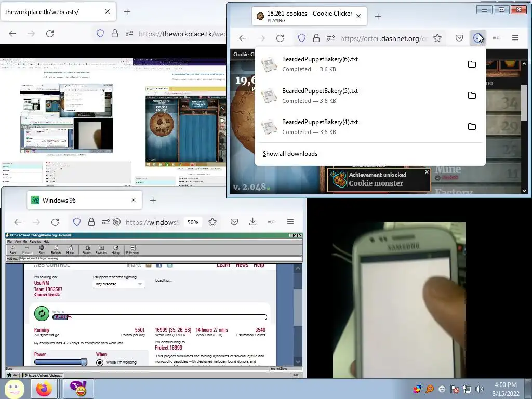This screenshot has width=532, height=399.
Task: Open News link on Folding@home page
Action: click(242, 265)
